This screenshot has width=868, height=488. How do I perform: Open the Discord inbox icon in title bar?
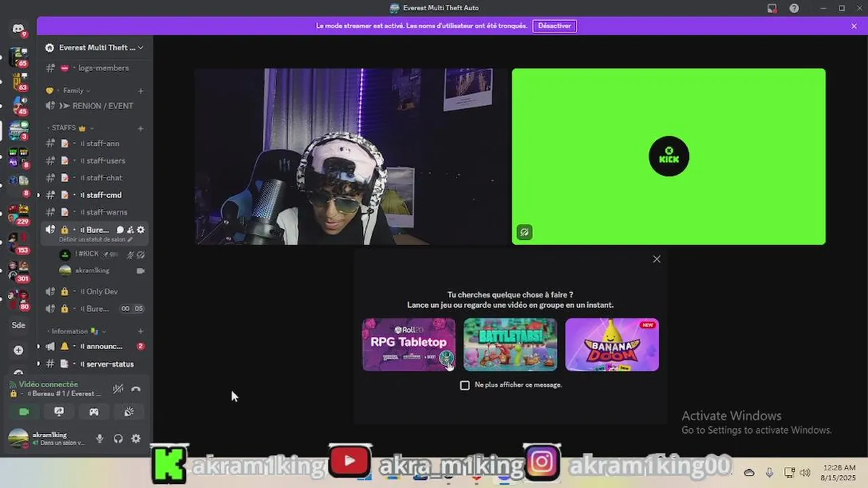tap(772, 8)
